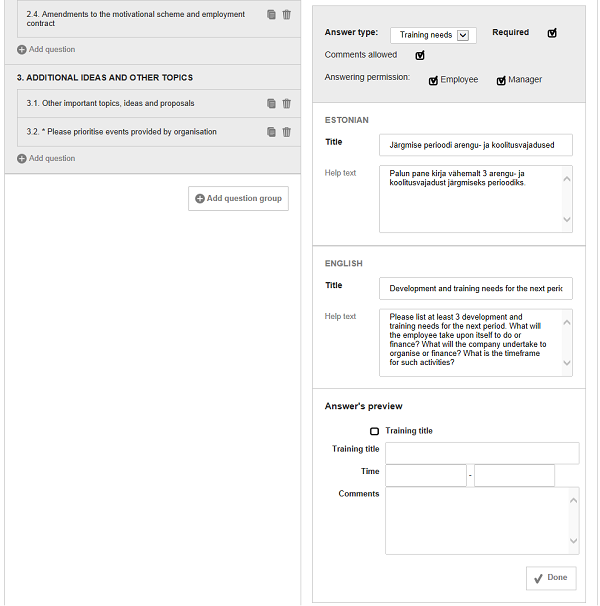Open the Answer type dropdown
This screenshot has width=600, height=606.
433,35
